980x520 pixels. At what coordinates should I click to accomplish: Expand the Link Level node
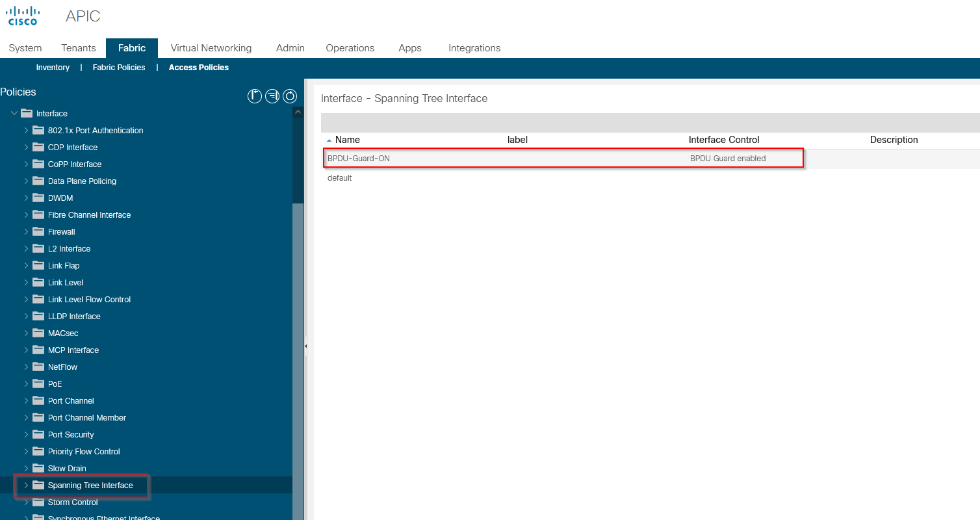tap(26, 282)
